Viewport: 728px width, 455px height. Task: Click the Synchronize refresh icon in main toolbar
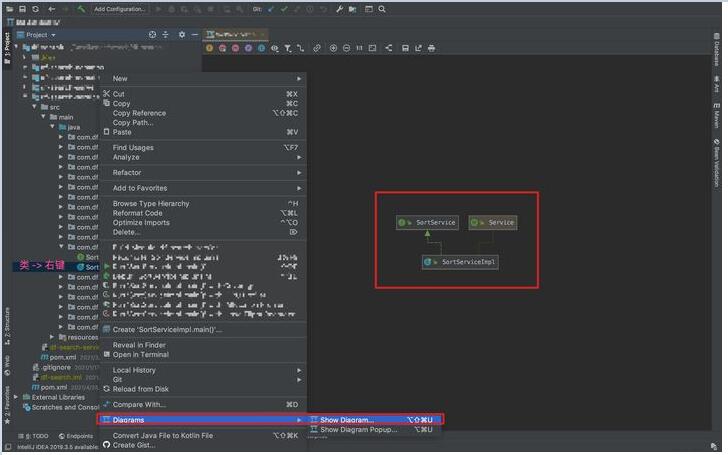coord(35,9)
